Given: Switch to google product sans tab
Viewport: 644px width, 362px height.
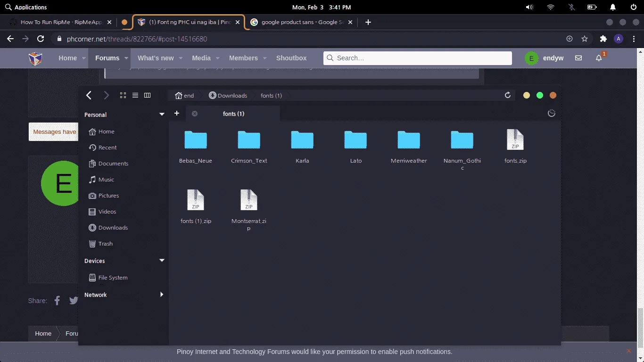Looking at the screenshot, I should (x=301, y=22).
